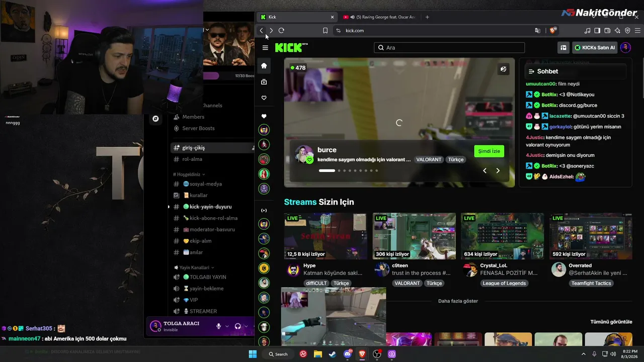
Task: Open the browser main menu
Action: pos(637,31)
